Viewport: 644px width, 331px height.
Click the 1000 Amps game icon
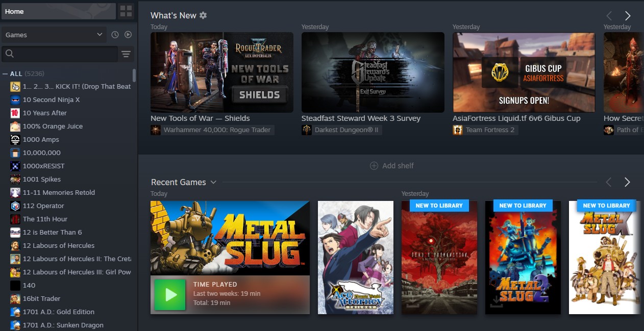pos(15,140)
